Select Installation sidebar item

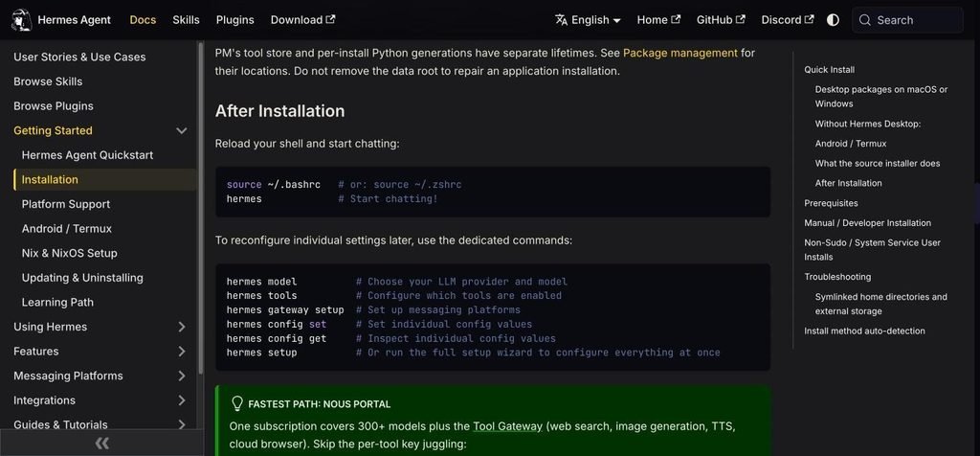[105, 179]
